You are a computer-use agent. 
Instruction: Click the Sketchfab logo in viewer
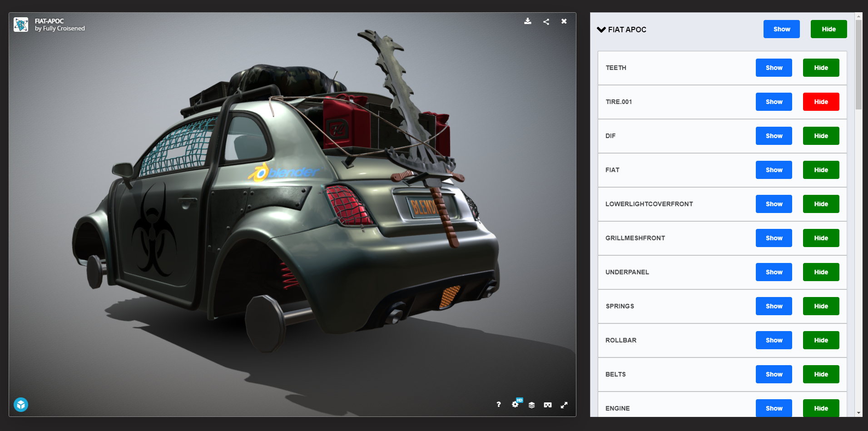click(21, 404)
